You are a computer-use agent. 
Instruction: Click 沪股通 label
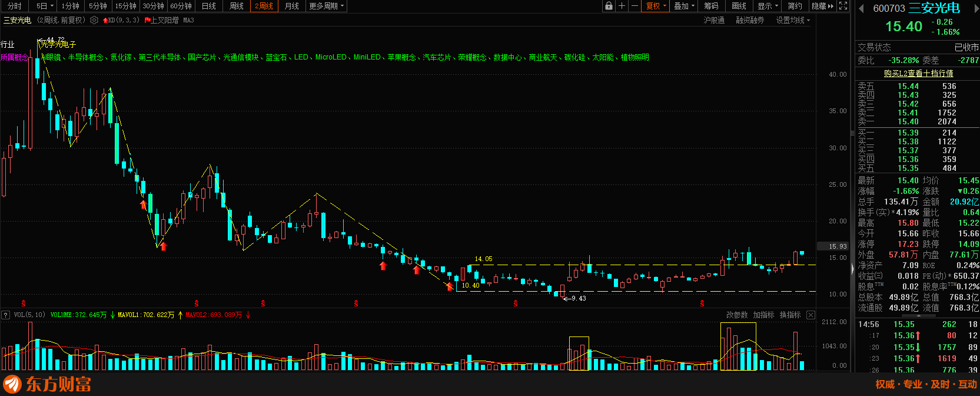coord(714,20)
